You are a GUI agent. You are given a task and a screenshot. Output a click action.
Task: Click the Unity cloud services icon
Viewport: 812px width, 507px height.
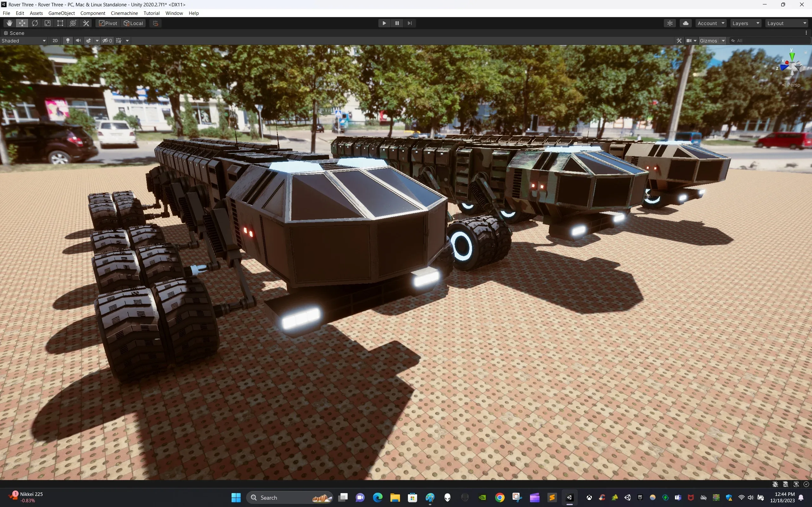tap(685, 23)
